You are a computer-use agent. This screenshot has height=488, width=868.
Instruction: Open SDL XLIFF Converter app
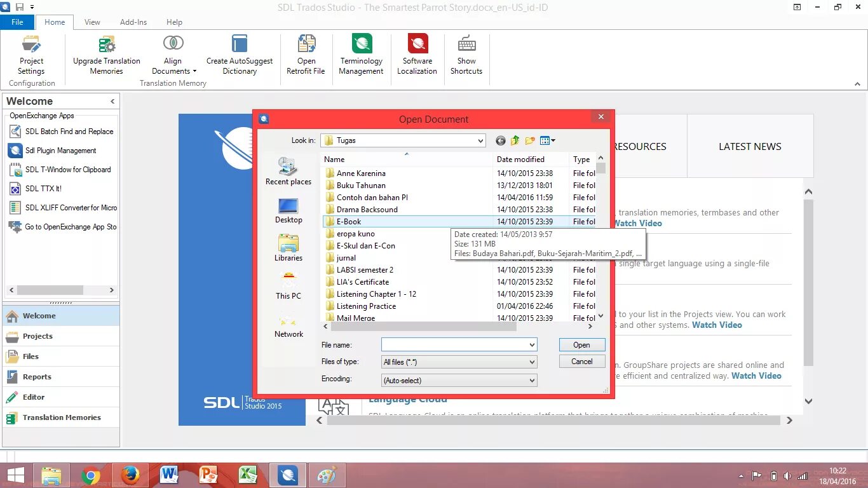[x=63, y=208]
